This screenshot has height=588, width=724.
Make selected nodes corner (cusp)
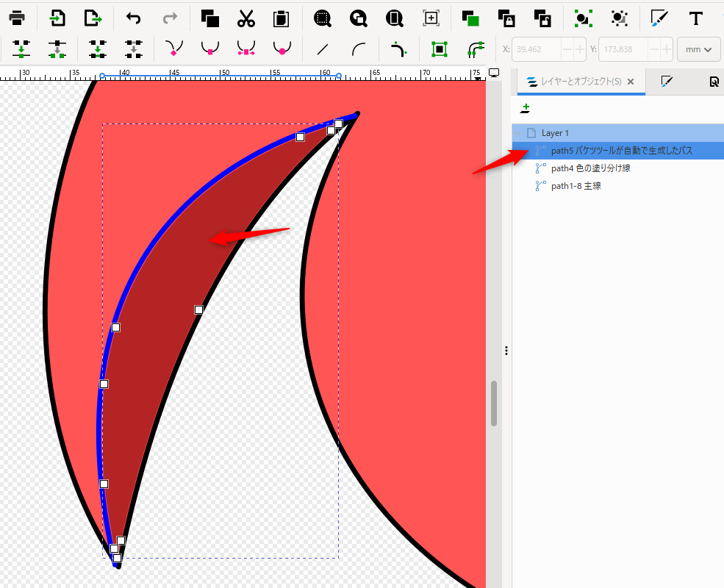pos(174,49)
